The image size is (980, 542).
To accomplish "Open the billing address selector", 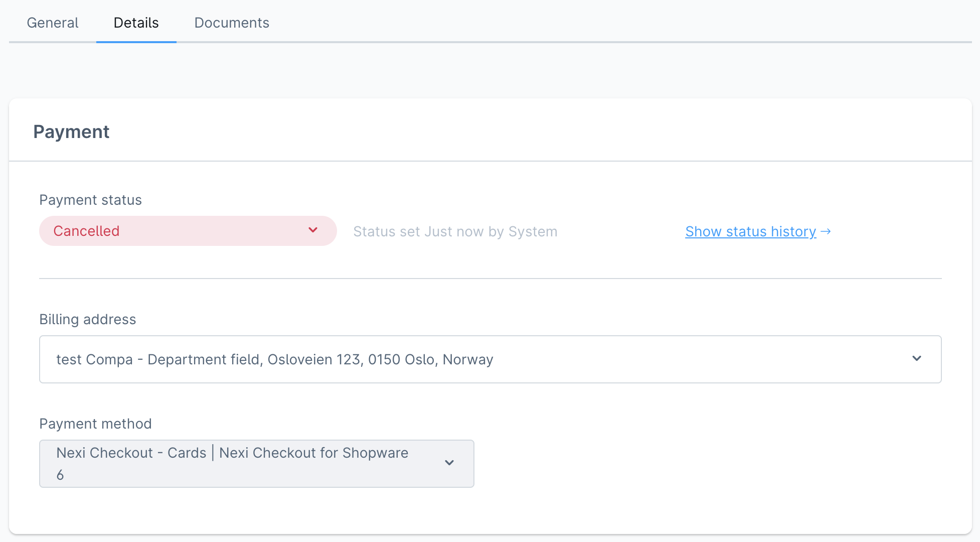I will pos(490,359).
